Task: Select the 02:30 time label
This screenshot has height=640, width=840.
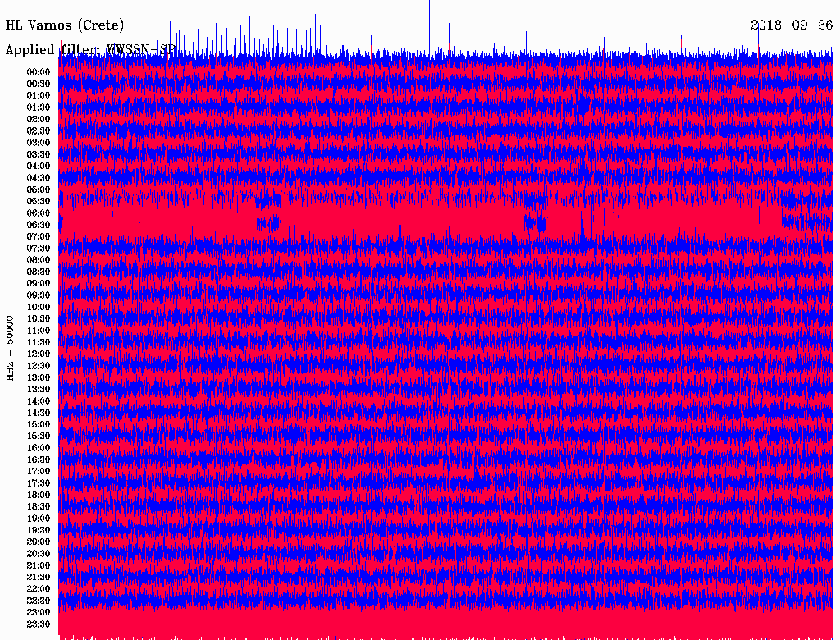Action: point(39,130)
